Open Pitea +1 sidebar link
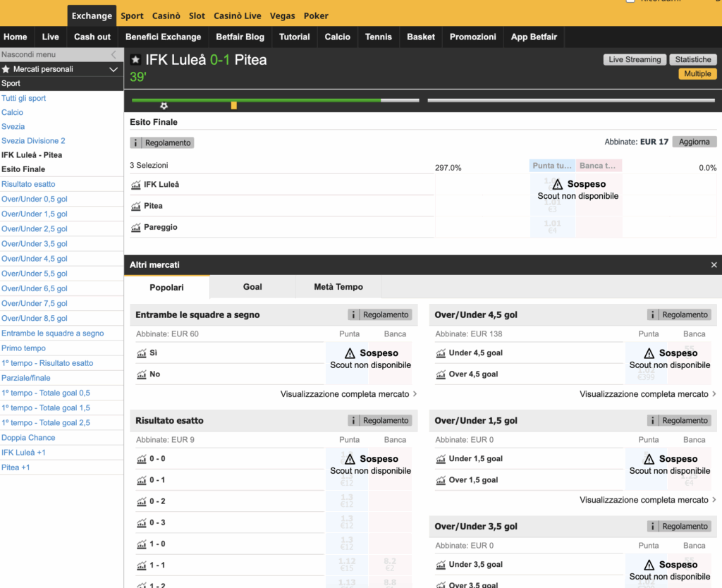Viewport: 722px width, 588px height. pos(16,468)
